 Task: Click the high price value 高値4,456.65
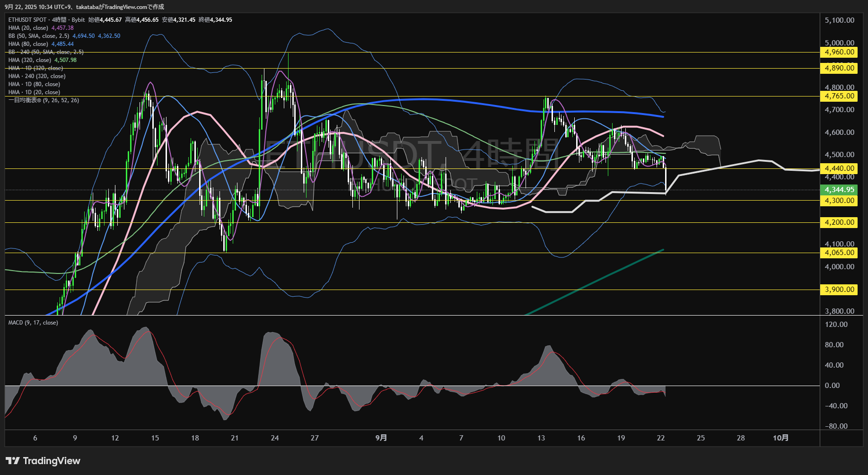coord(142,20)
